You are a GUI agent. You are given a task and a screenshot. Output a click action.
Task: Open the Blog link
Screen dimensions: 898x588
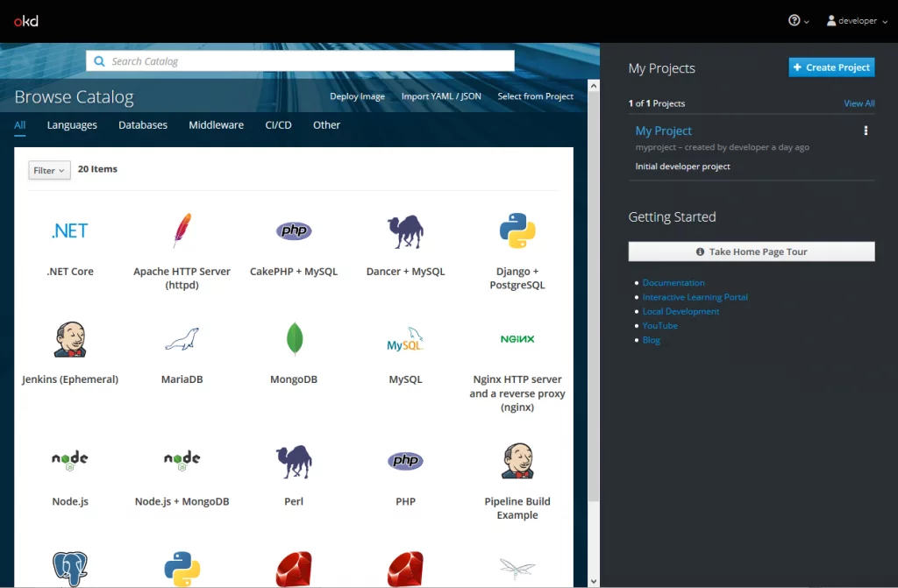[652, 340]
